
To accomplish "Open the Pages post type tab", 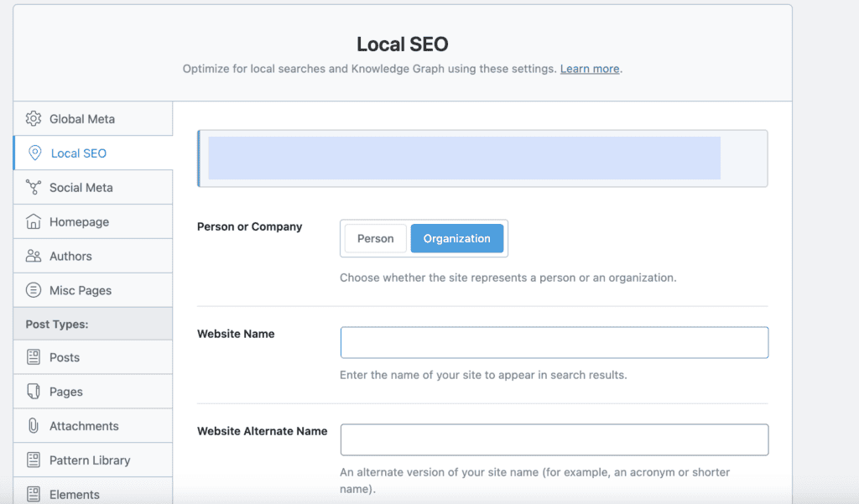I will (93, 391).
